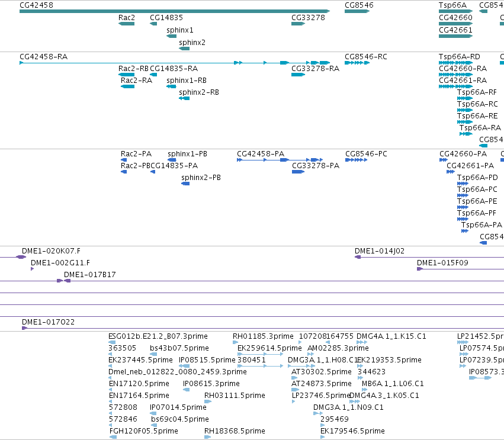Click the sphinx1 gene arrow
Viewport: 504px width, 440px height.
(171, 36)
